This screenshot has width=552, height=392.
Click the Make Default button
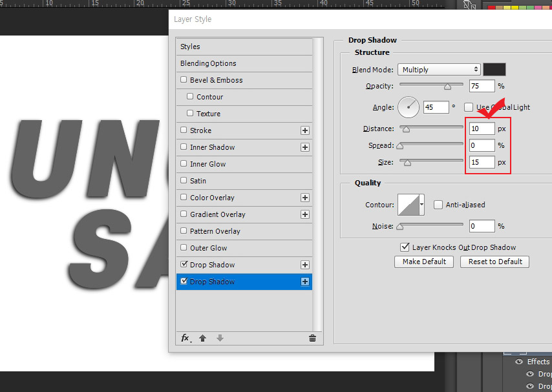tap(424, 262)
